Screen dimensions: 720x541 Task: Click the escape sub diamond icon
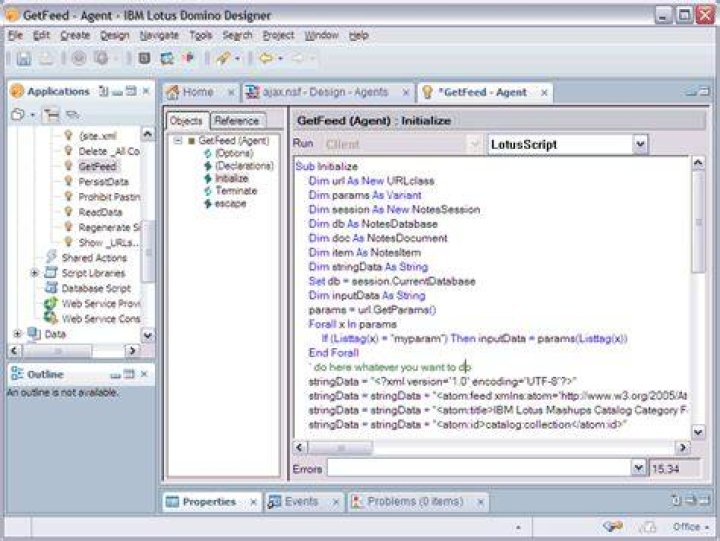click(x=208, y=203)
